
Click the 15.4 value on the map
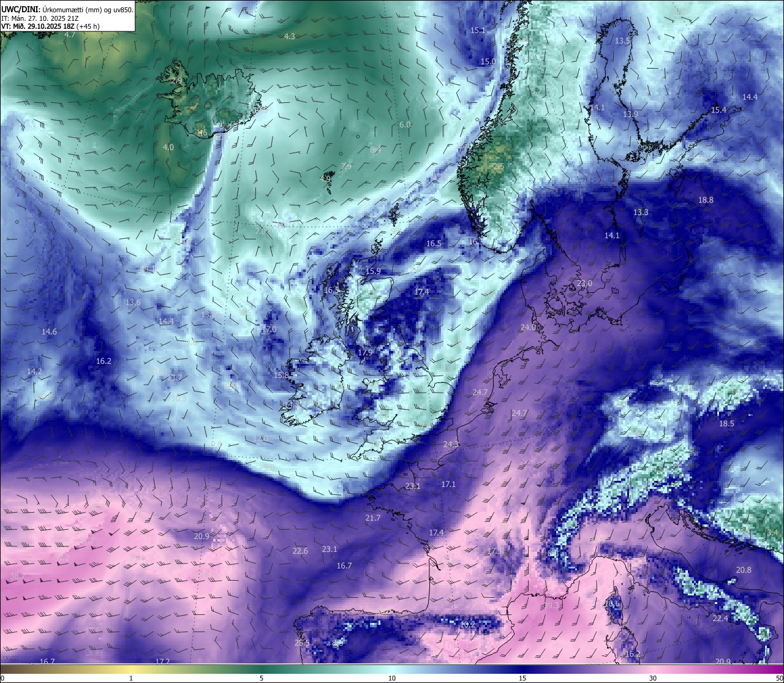point(718,110)
